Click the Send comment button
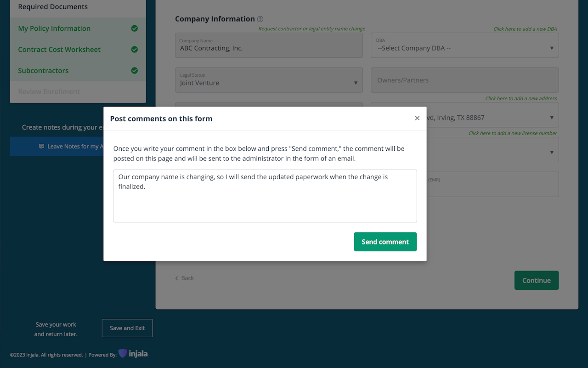 point(385,242)
